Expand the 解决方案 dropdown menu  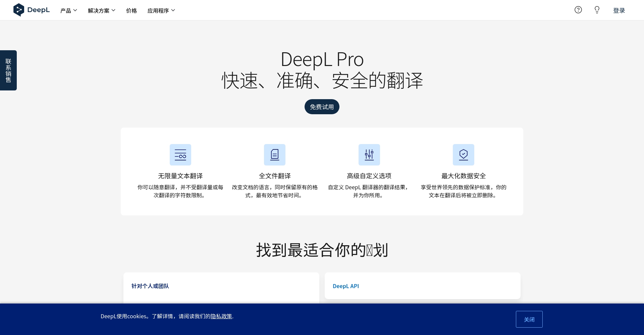pyautogui.click(x=102, y=10)
